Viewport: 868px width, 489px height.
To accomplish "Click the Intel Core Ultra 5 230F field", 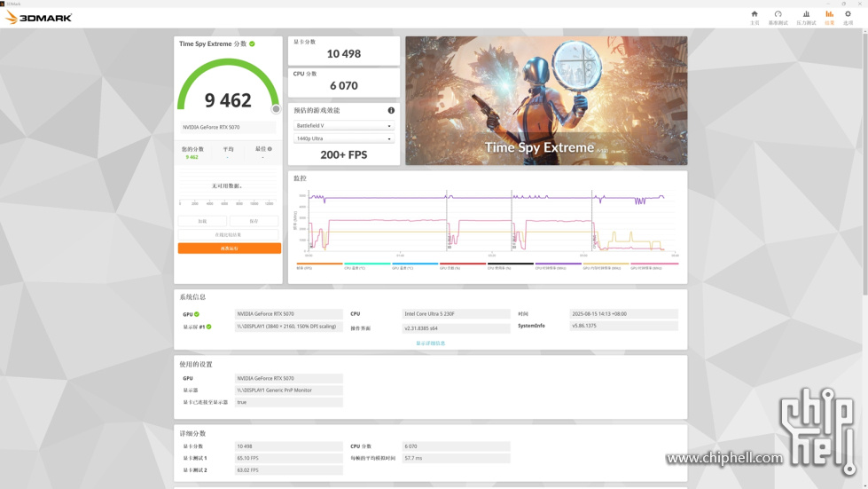I will 456,314.
